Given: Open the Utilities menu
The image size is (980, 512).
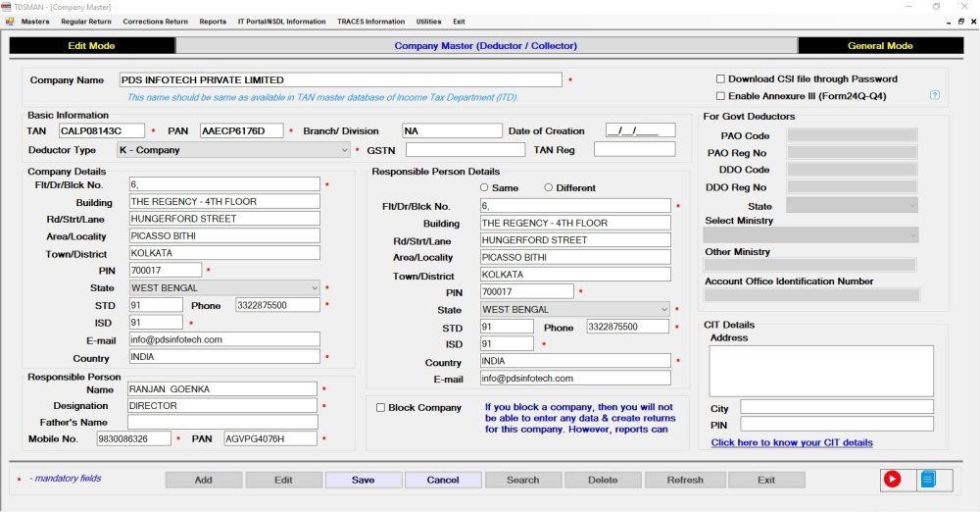Looking at the screenshot, I should (x=429, y=22).
